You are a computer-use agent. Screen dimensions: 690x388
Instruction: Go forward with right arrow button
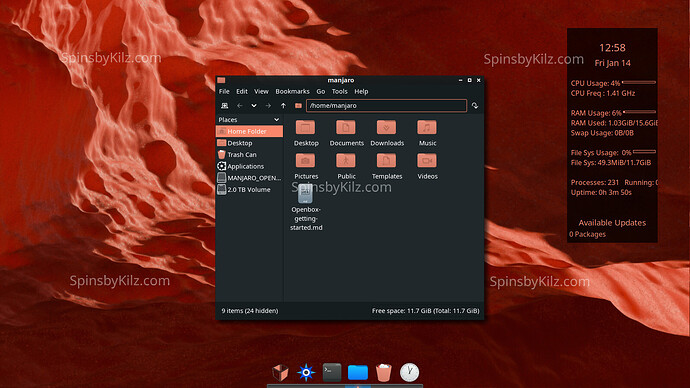point(268,106)
